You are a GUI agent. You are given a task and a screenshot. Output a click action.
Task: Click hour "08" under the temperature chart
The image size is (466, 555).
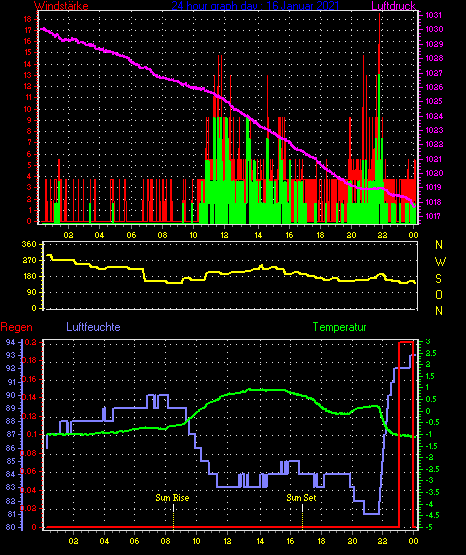pyautogui.click(x=166, y=541)
